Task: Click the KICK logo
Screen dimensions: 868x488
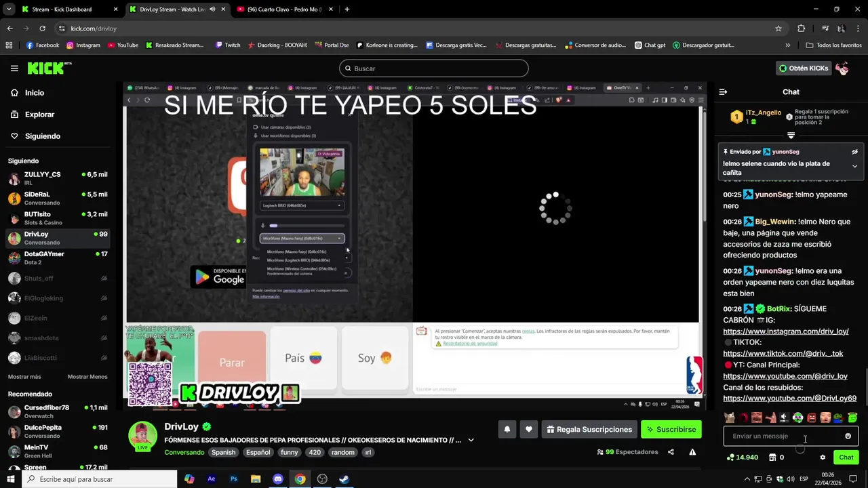Action: [49, 68]
